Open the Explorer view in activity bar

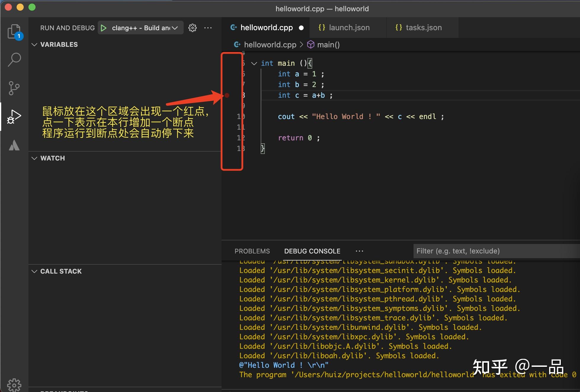(14, 31)
